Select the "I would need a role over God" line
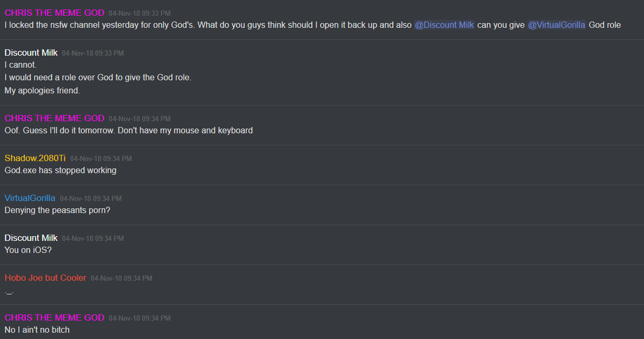The image size is (644, 339). pyautogui.click(x=98, y=78)
